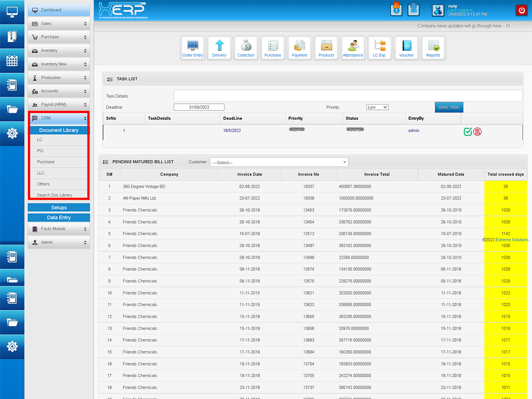The width and height of the screenshot is (532, 399).
Task: Click the Task Details input field
Action: click(x=348, y=96)
